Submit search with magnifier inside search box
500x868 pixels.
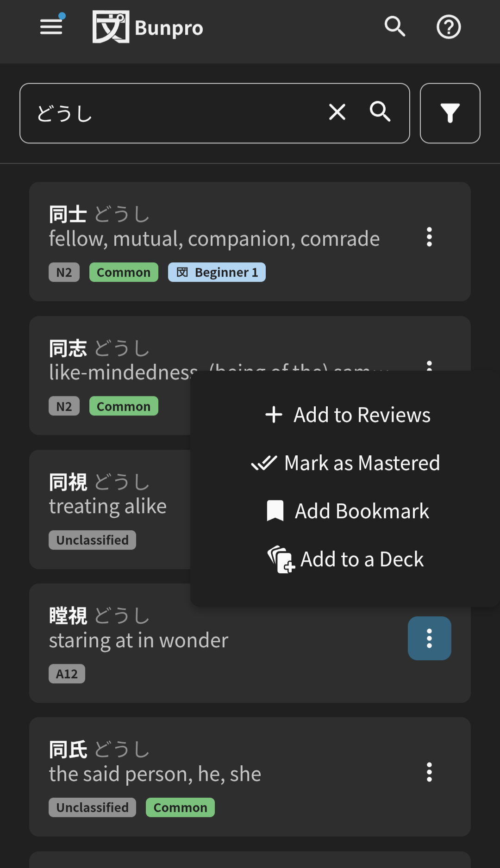tap(380, 112)
